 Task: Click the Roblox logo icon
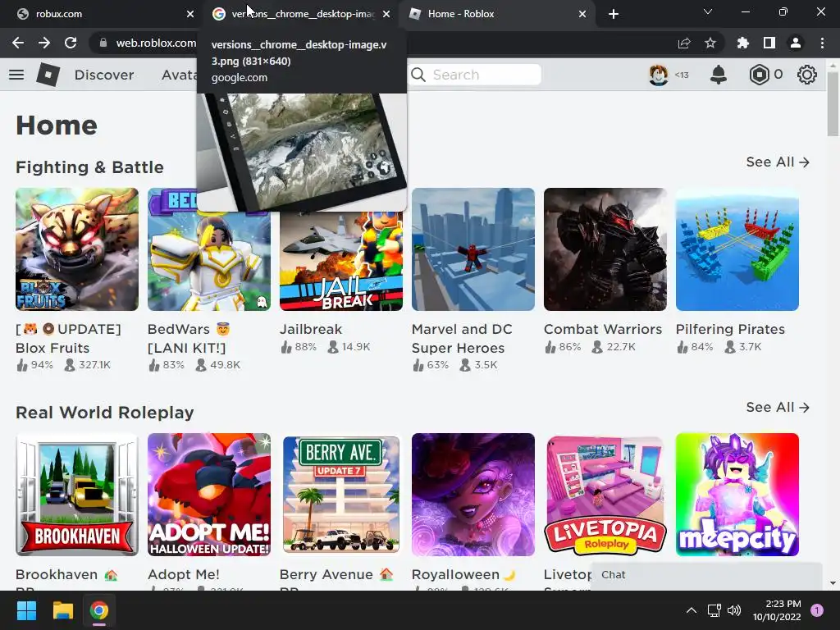coord(48,75)
